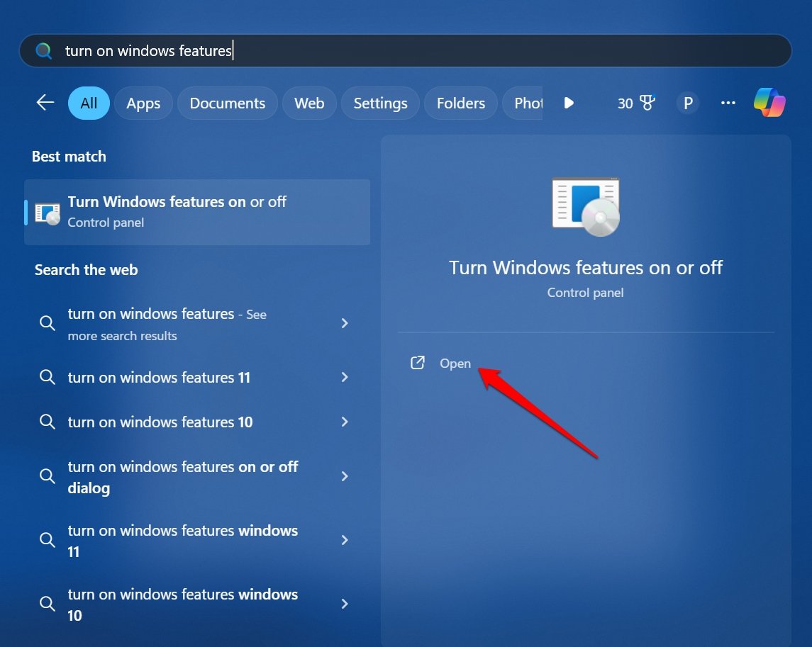The height and width of the screenshot is (647, 812).
Task: Expand chevron for 'windows features windows 10' suggestion
Action: 345,604
